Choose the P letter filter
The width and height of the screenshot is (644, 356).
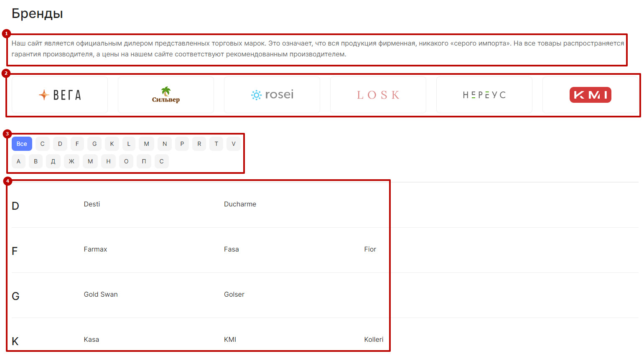(x=182, y=144)
